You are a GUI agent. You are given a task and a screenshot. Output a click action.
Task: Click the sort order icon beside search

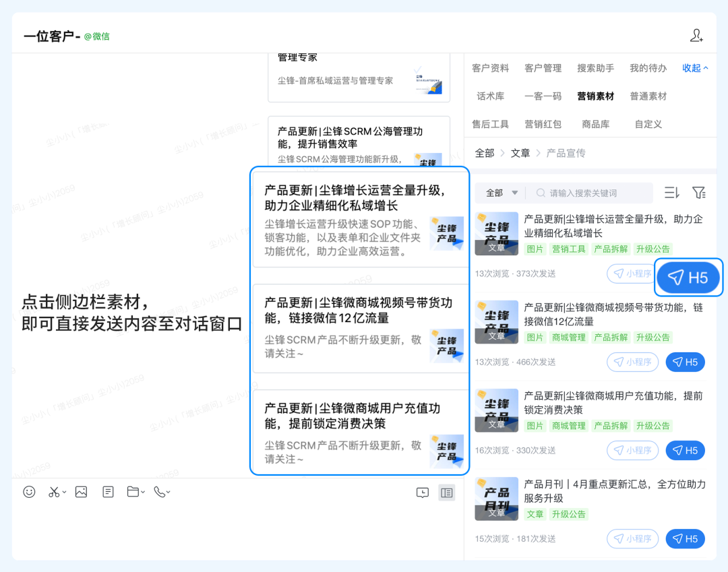[671, 193]
